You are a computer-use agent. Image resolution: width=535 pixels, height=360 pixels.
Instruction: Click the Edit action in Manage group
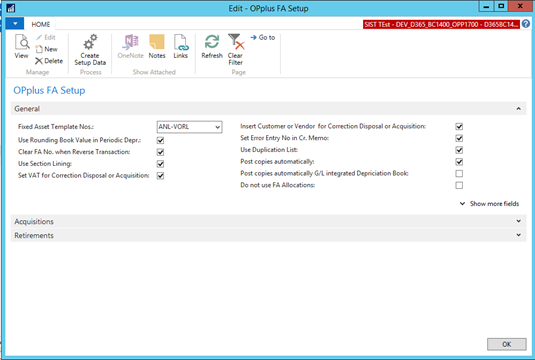[x=46, y=38]
